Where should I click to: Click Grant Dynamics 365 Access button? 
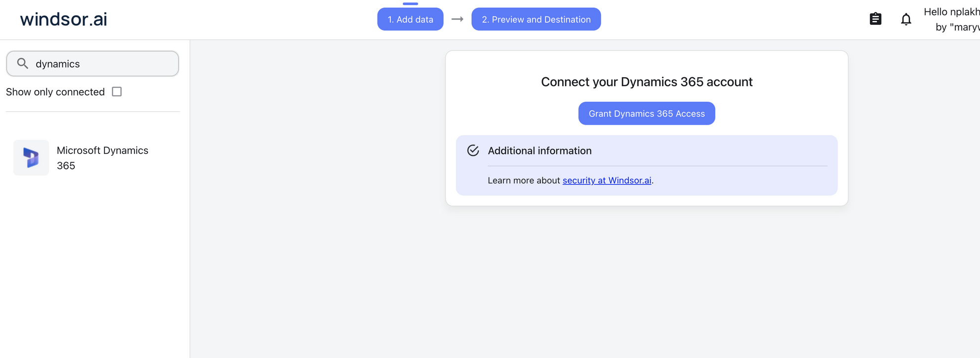pos(646,113)
